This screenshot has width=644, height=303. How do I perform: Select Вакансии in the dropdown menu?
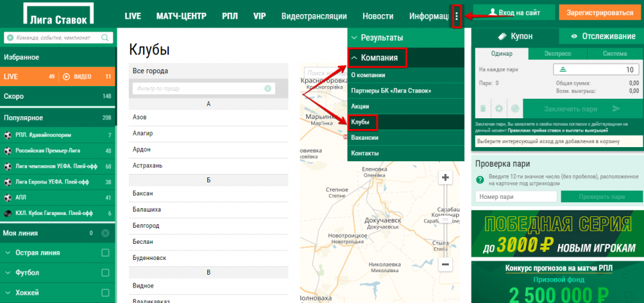365,138
